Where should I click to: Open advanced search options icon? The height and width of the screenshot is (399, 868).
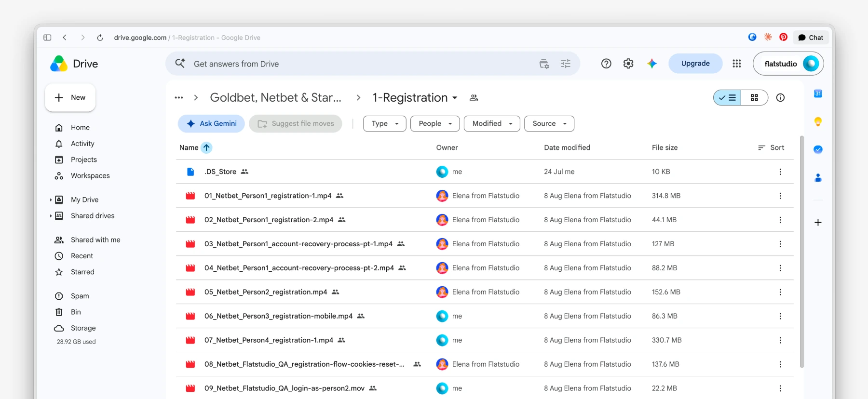click(x=566, y=64)
